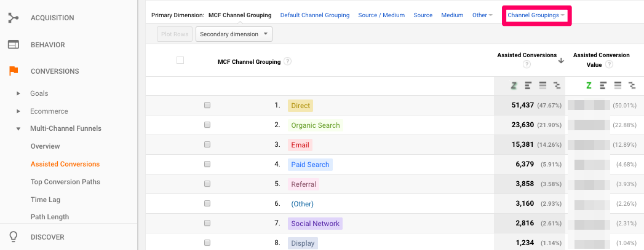Click the Behavior panel icon

tap(14, 45)
